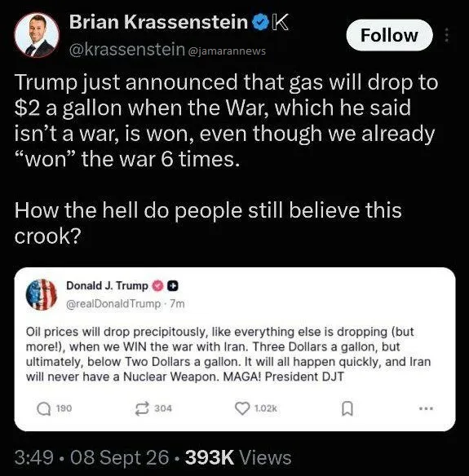Click the red verified badge next to Trump
Image resolution: width=469 pixels, height=476 pixels.
click(157, 286)
